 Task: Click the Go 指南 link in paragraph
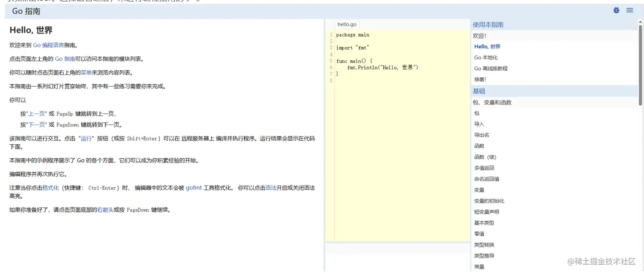pyautogui.click(x=65, y=59)
